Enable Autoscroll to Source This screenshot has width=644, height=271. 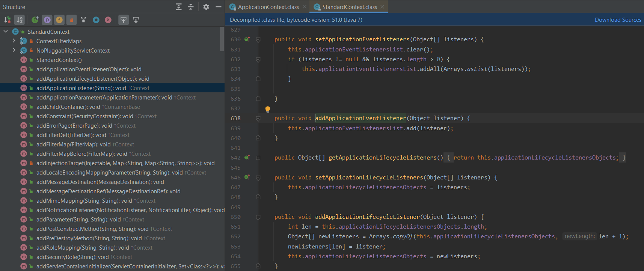click(x=124, y=20)
